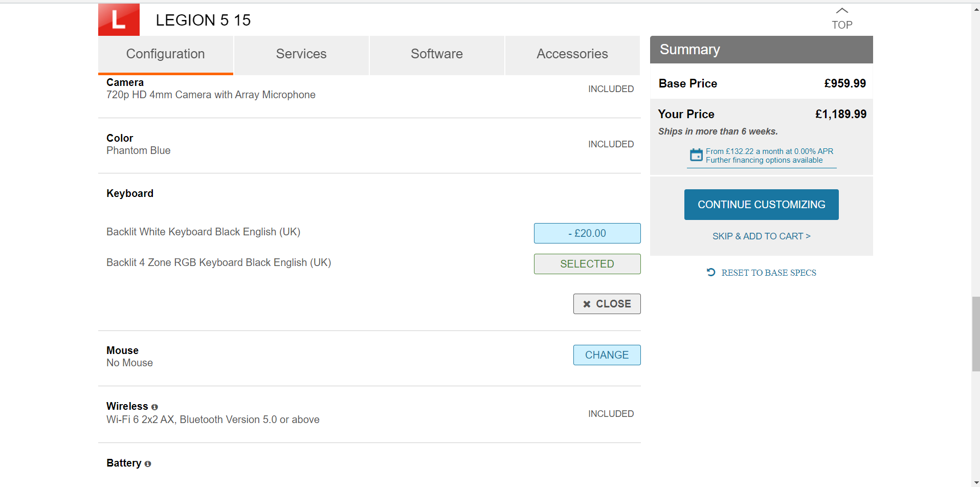Choose the selected 4 Zone RGB Keyboard option
This screenshot has height=487, width=980.
pyautogui.click(x=587, y=264)
